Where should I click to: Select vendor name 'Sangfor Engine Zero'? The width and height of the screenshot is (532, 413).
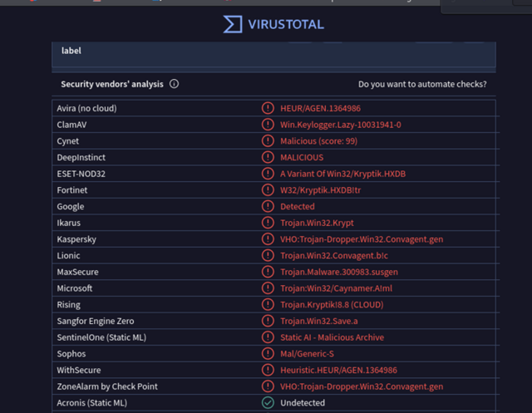[x=96, y=321]
